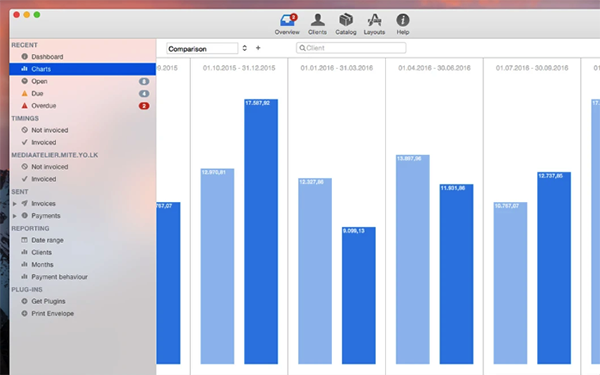600x375 pixels.
Task: Open the Clients toolbar icon
Action: click(x=317, y=24)
